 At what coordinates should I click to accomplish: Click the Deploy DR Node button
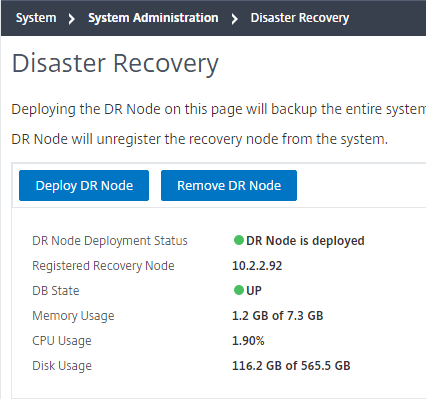84,186
